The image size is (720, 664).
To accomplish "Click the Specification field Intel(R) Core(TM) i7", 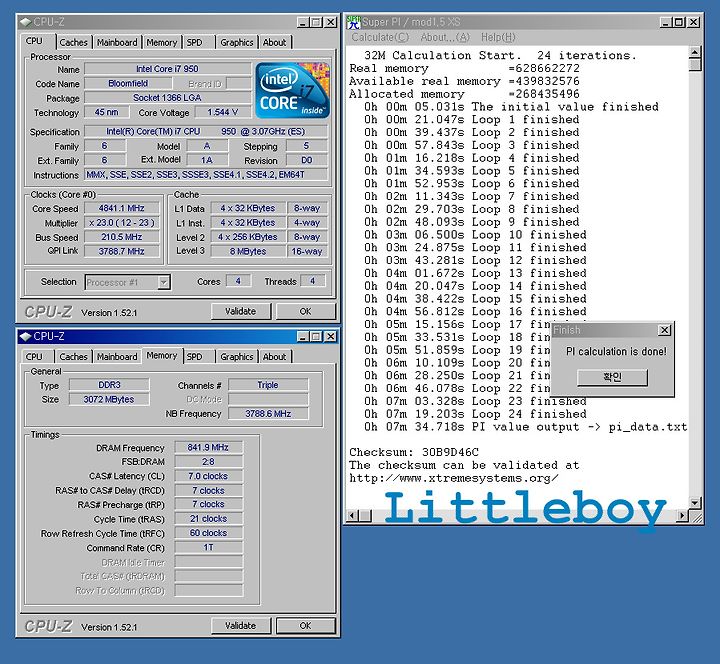I will [x=206, y=132].
